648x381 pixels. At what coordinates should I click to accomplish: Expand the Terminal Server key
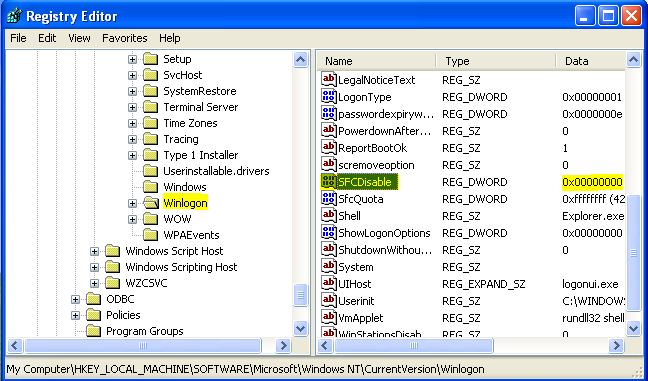(x=132, y=107)
